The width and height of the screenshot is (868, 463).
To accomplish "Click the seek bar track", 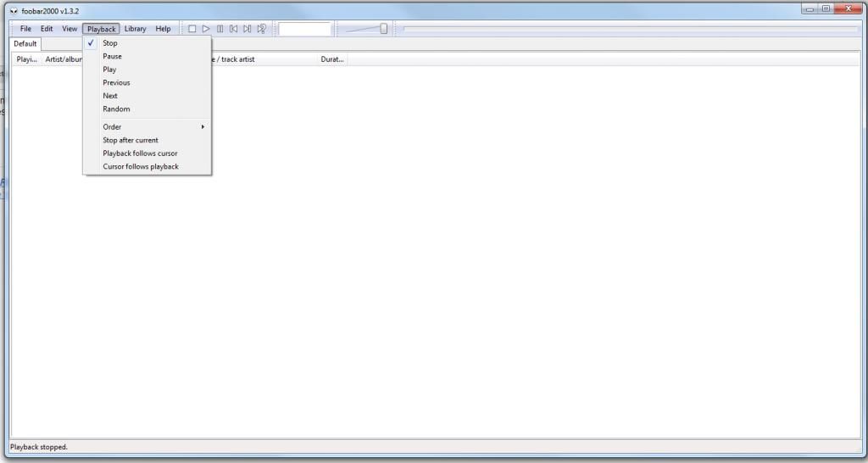I will (x=630, y=29).
